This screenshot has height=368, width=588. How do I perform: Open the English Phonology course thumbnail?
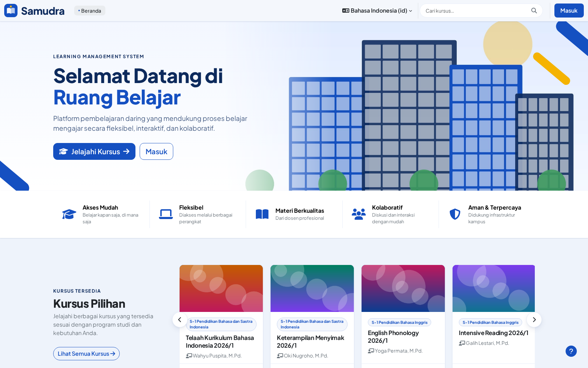tap(403, 288)
